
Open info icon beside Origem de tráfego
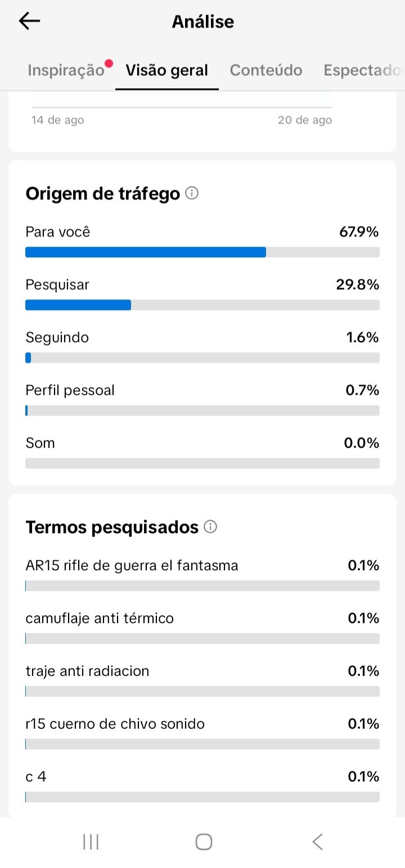(x=192, y=194)
